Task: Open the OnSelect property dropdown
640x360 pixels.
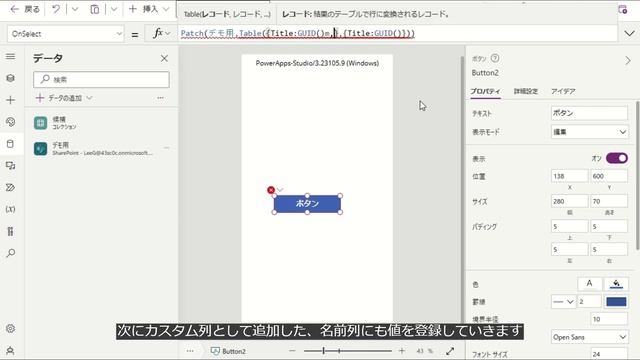Action: pyautogui.click(x=65, y=34)
